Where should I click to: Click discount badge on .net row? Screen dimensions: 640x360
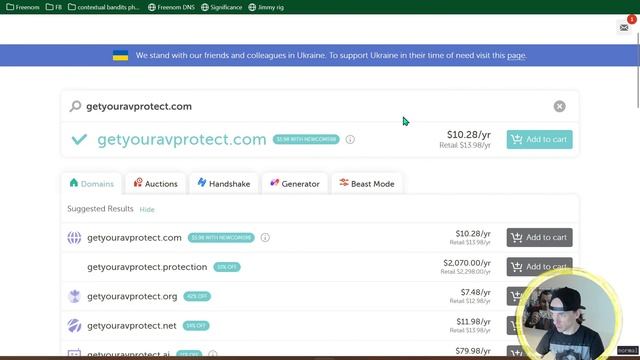point(196,326)
